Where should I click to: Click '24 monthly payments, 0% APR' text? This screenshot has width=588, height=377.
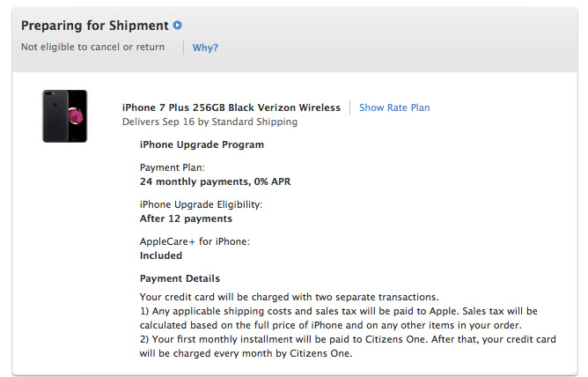click(215, 181)
